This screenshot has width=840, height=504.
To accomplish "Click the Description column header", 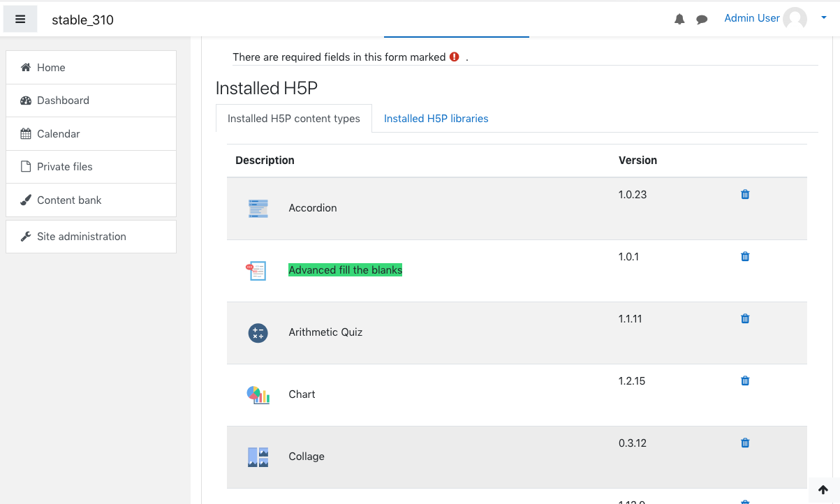I will point(265,161).
